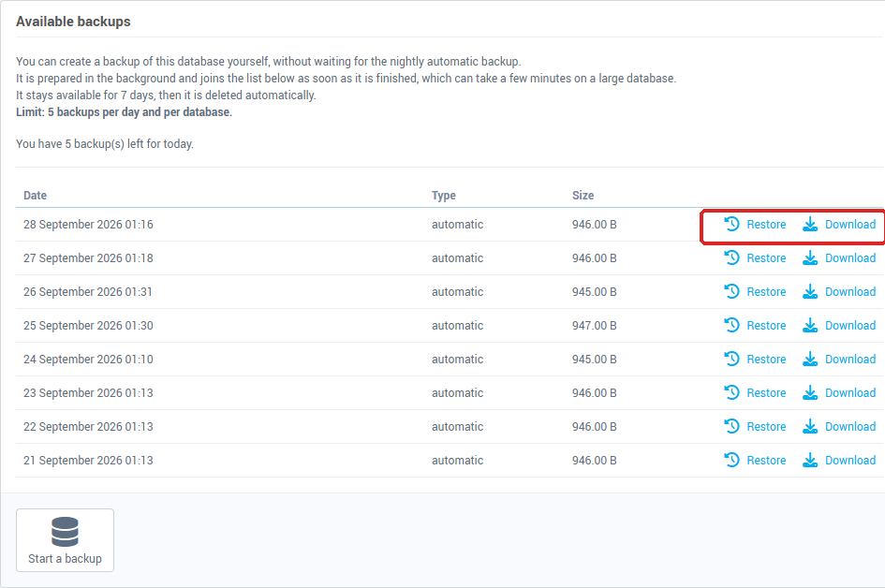Screen dimensions: 885x588
Task: Click the Start a backup label
Action: coord(65,559)
